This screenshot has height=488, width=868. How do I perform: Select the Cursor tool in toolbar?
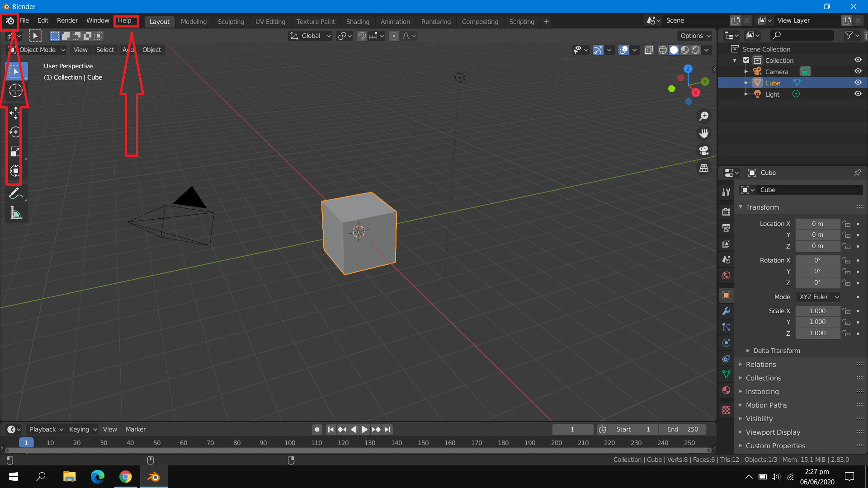click(16, 90)
